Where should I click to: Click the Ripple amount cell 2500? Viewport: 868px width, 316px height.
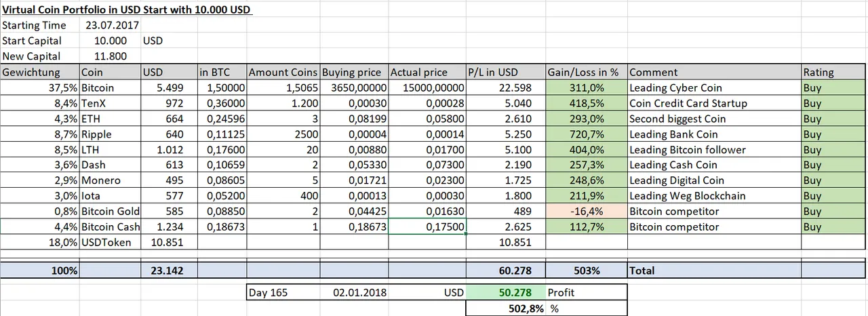click(x=283, y=134)
